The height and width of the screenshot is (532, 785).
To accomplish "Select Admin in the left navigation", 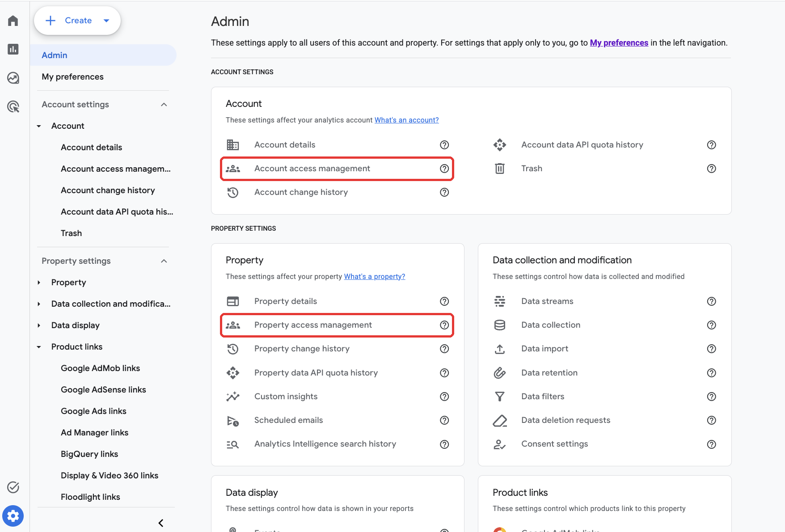I will 103,55.
